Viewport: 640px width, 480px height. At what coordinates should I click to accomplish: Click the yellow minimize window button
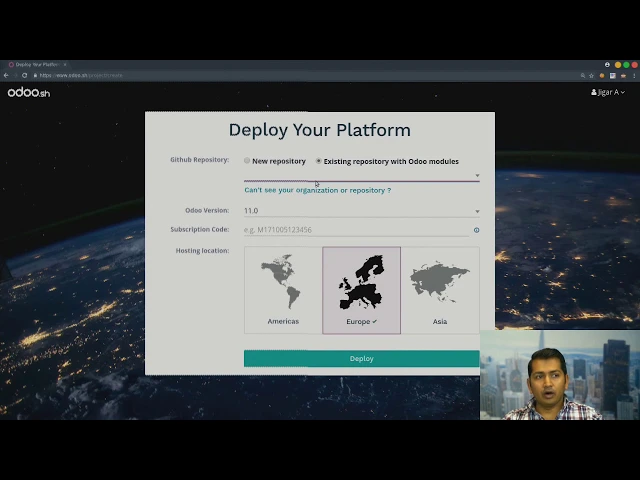(618, 64)
